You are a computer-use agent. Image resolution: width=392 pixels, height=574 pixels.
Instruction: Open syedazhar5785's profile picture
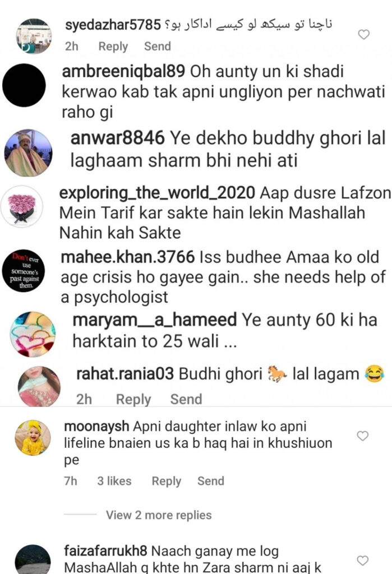34,36
